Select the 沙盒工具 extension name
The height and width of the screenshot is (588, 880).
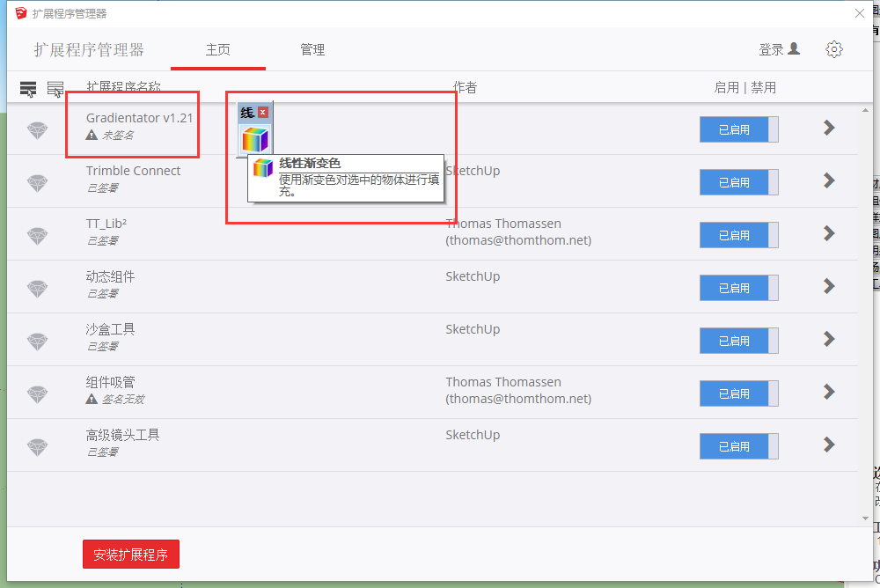point(110,329)
